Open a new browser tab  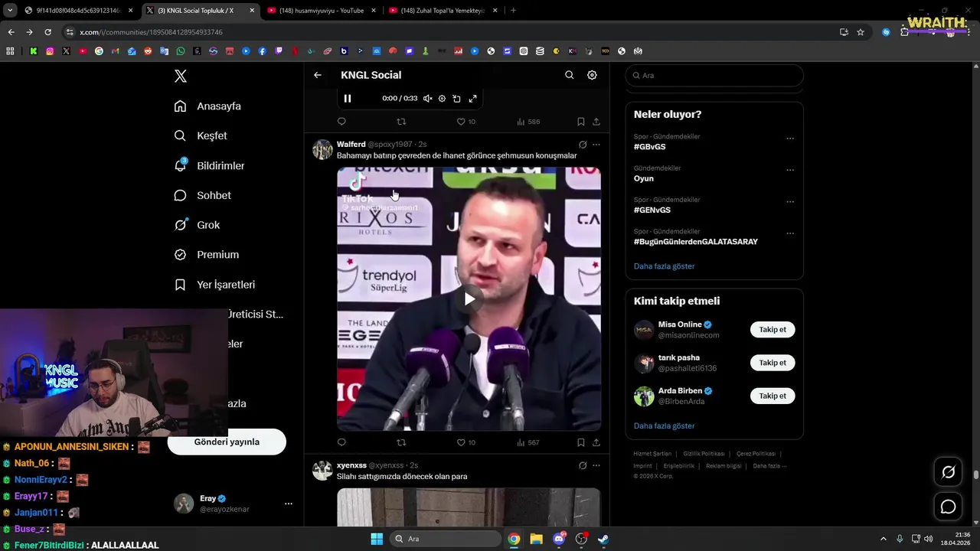tap(513, 11)
